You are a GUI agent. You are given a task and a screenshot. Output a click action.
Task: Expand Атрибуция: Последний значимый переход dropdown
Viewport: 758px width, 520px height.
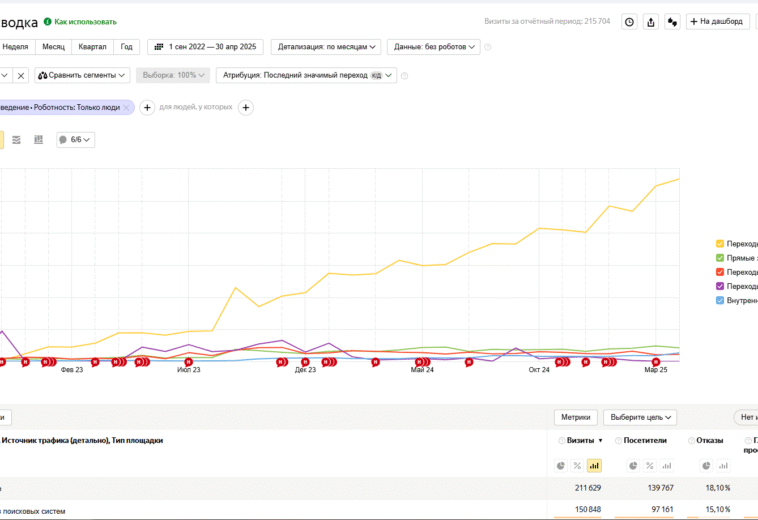click(x=306, y=75)
